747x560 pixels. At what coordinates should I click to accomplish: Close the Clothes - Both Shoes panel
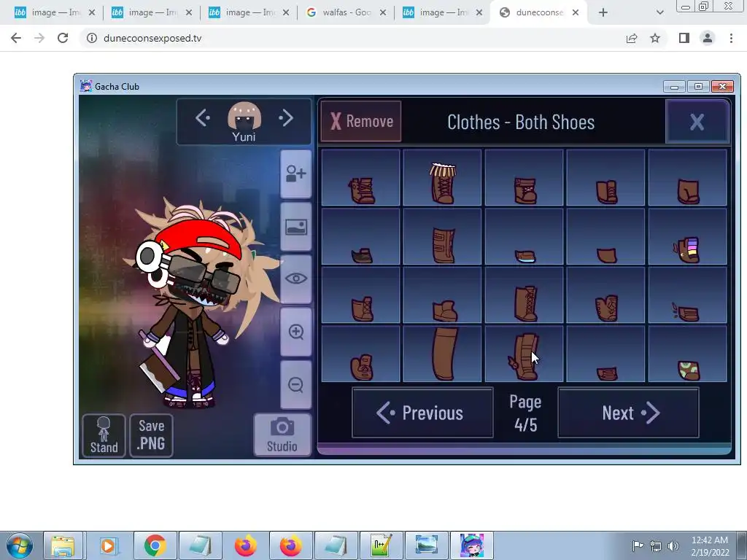[x=697, y=122]
